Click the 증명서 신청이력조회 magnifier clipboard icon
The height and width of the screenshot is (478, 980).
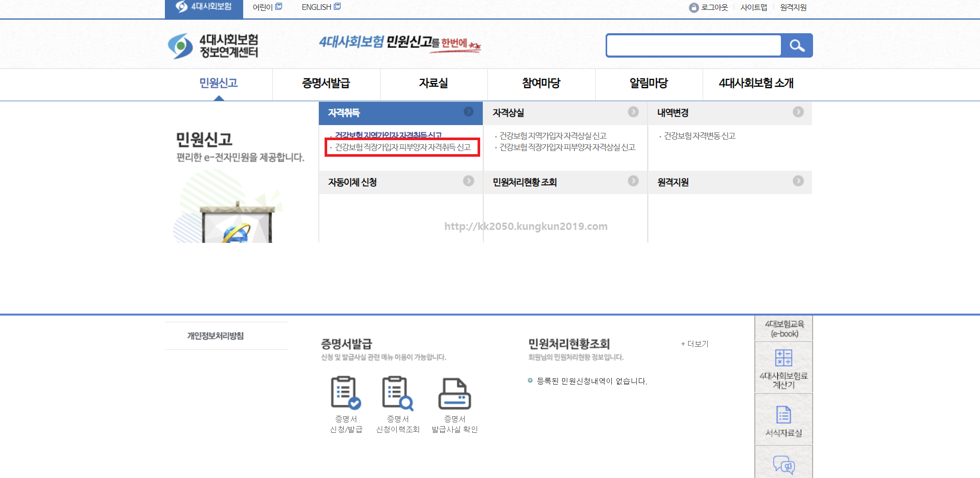tap(397, 393)
